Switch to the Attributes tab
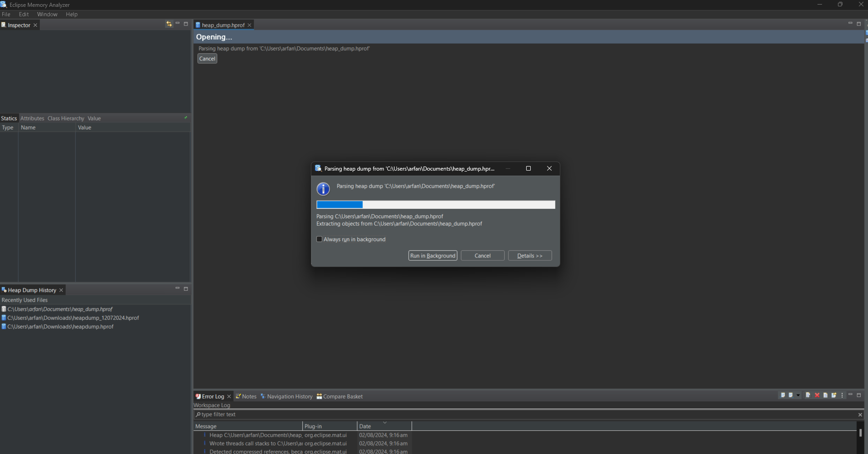The width and height of the screenshot is (868, 454). click(x=32, y=118)
